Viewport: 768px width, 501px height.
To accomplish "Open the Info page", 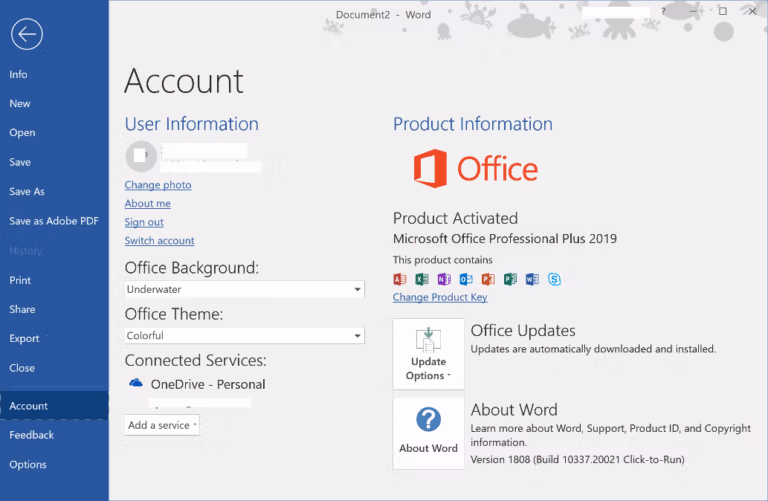I will (x=18, y=74).
